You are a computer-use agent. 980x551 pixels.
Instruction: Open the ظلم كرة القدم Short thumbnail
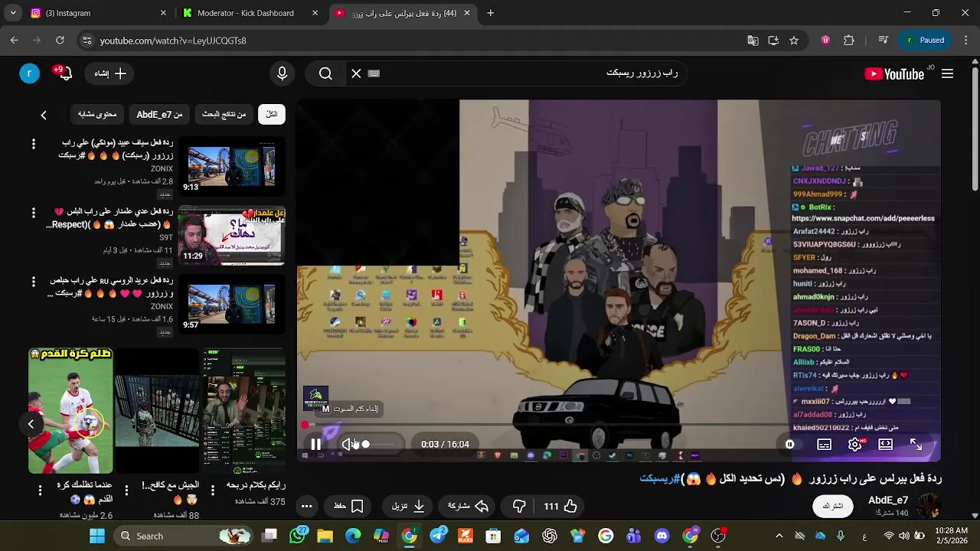[x=70, y=411]
